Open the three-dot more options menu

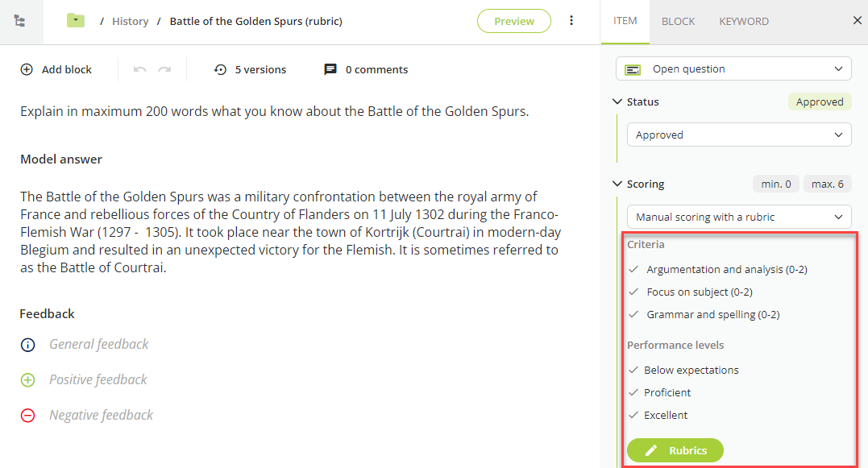(571, 20)
